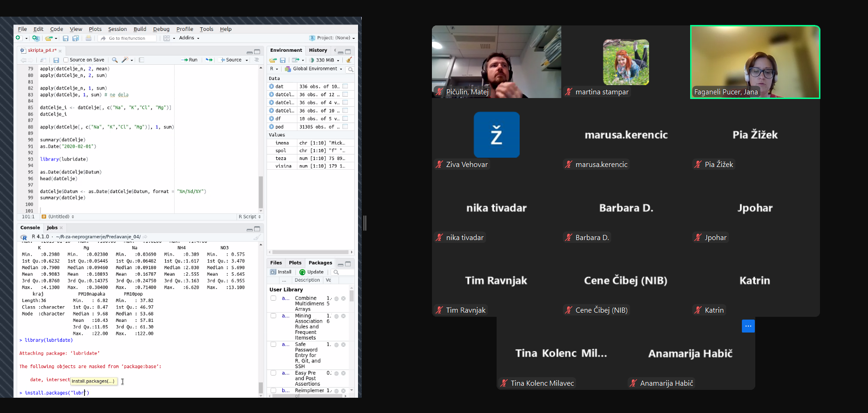This screenshot has width=868, height=413.
Task: Open the code tools magic wand
Action: [x=124, y=60]
